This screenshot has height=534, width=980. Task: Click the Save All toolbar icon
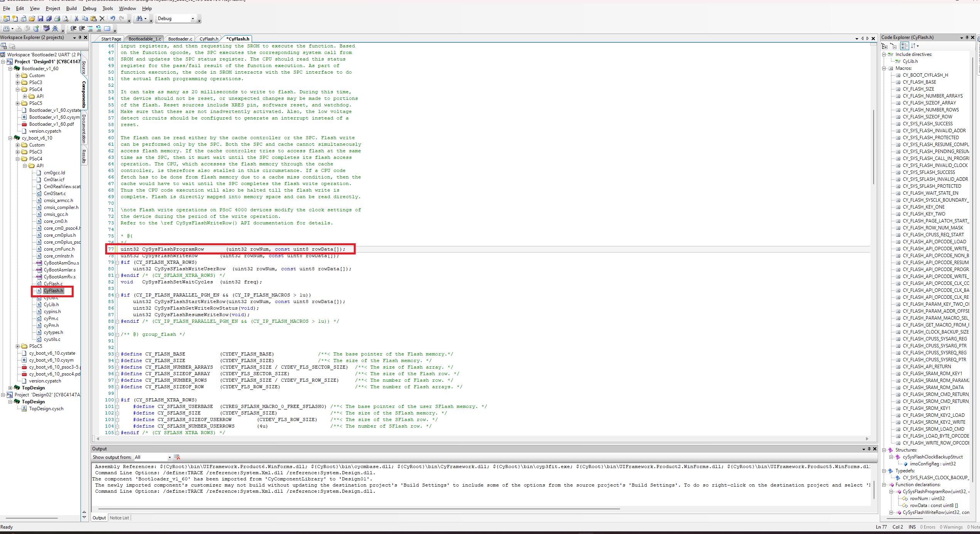point(49,18)
